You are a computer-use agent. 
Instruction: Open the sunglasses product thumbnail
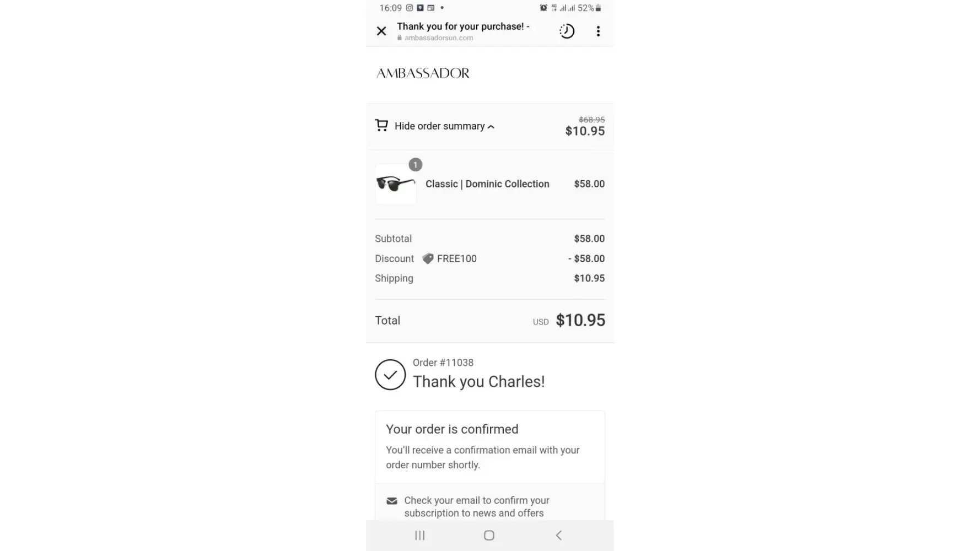(x=396, y=184)
